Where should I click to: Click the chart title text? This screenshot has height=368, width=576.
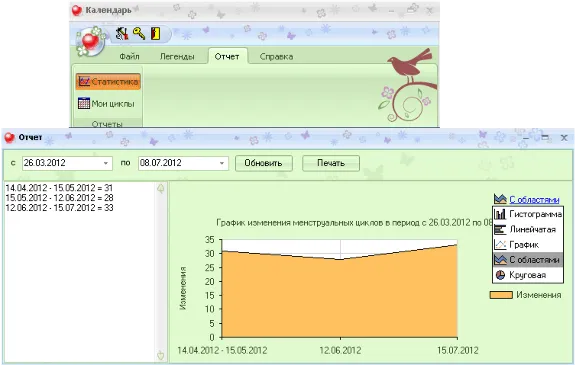tap(354, 223)
